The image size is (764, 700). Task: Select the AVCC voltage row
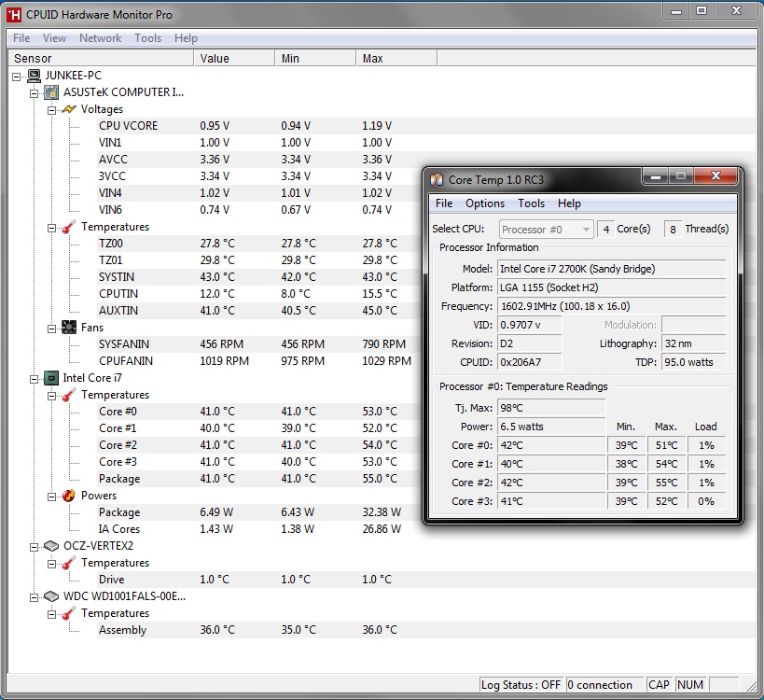pyautogui.click(x=259, y=160)
